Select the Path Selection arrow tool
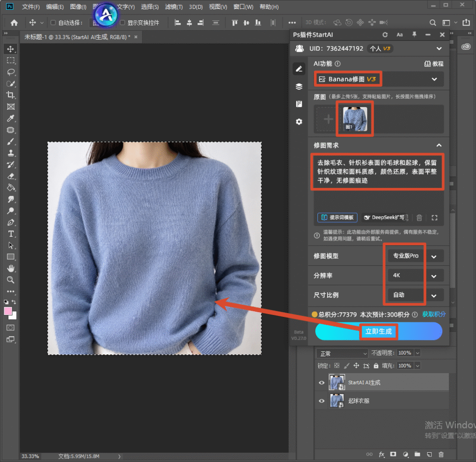Screen dimensions: 476x462 tap(11, 246)
